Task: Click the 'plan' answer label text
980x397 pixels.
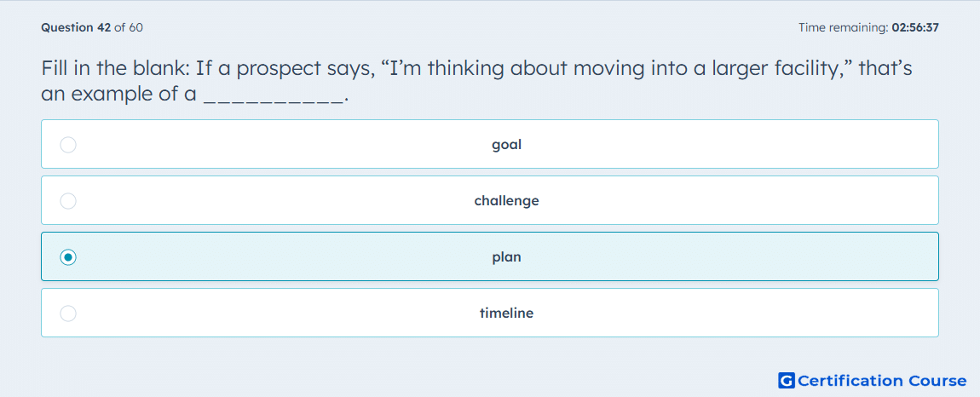Action: [506, 257]
